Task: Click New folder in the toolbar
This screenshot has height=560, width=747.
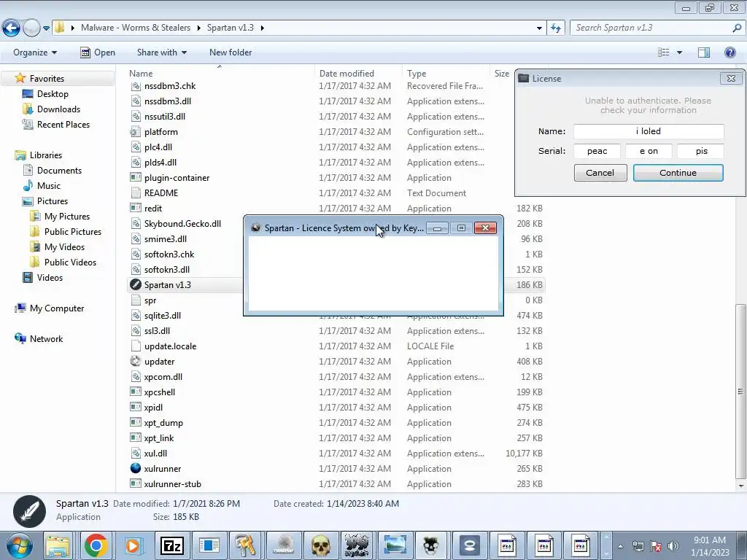Action: click(x=231, y=52)
